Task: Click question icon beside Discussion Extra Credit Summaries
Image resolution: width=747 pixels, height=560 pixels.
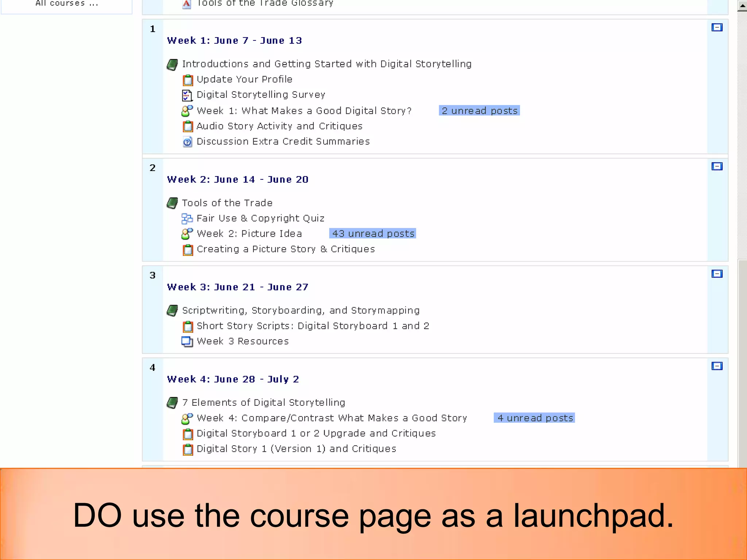Action: (x=187, y=142)
